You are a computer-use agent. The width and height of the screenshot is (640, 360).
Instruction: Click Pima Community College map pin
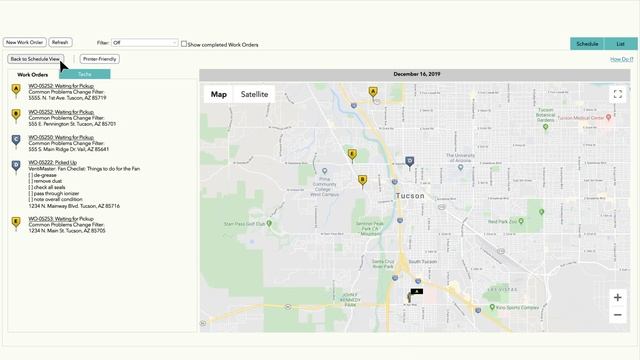[324, 171]
